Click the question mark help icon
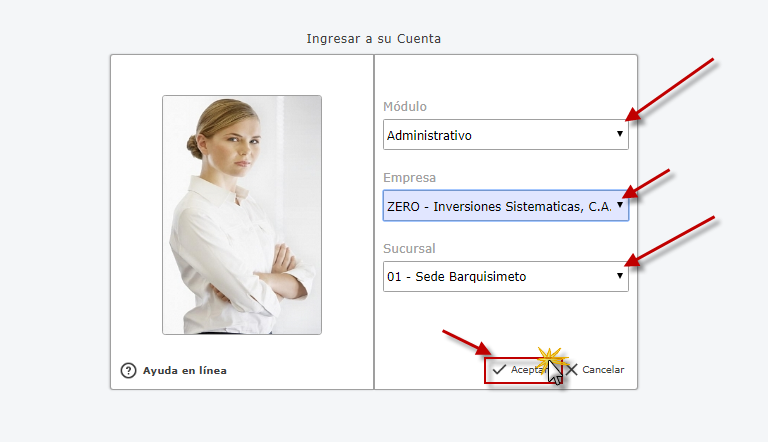 pos(128,371)
